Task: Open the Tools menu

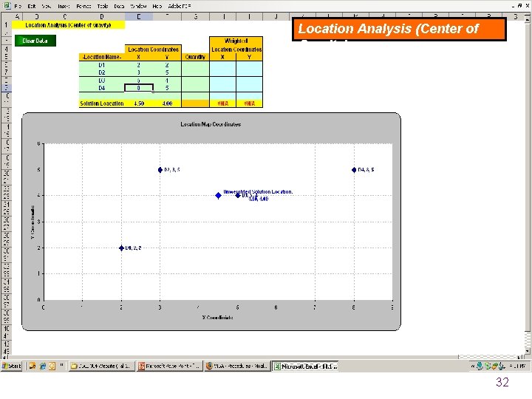Action: click(103, 6)
